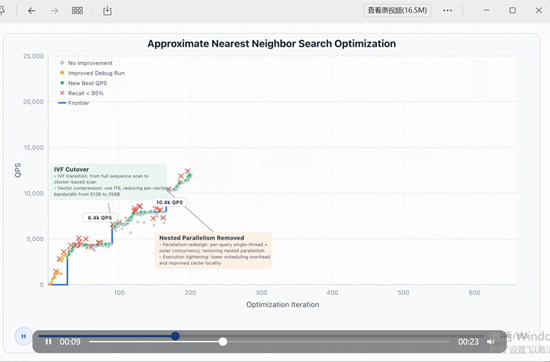Open the grid thumbnails view
The height and width of the screenshot is (362, 550).
pyautogui.click(x=77, y=11)
